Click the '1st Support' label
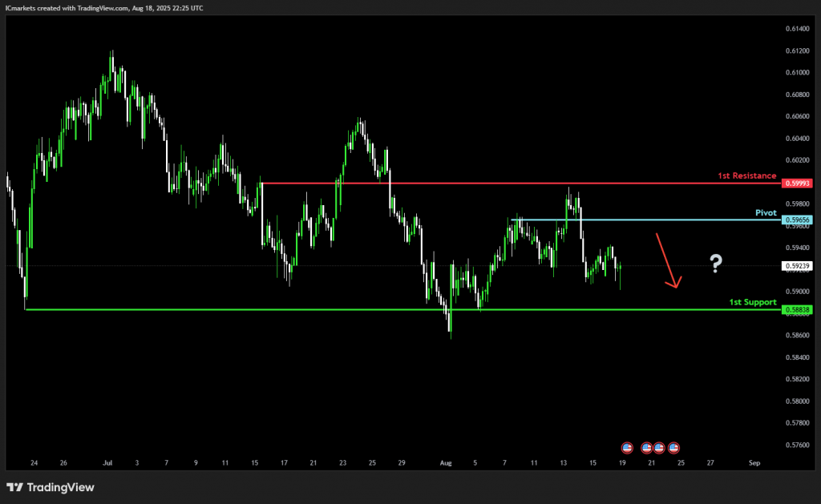This screenshot has width=821, height=504. 752,302
